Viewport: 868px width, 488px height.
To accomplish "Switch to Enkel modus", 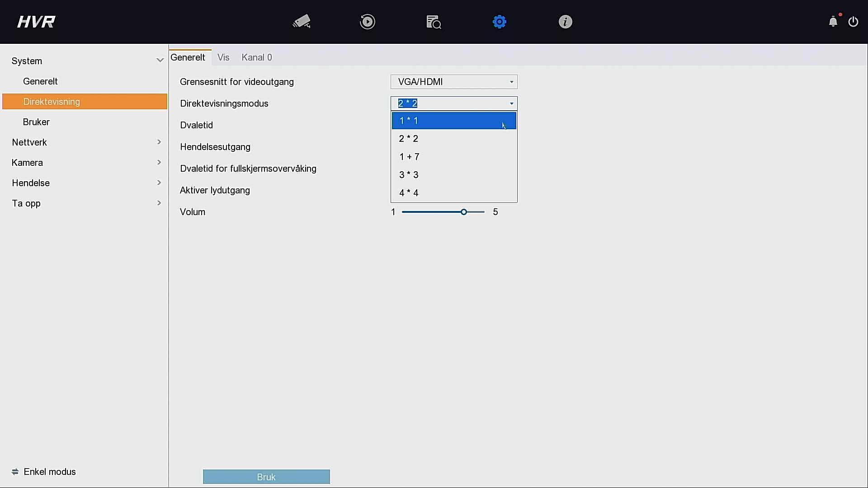I will point(44,472).
